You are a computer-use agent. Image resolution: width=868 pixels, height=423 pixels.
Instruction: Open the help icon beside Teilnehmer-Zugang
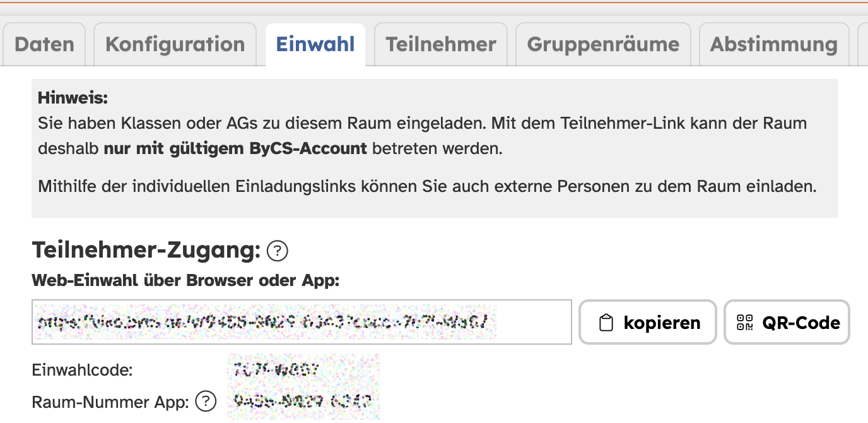click(x=278, y=251)
